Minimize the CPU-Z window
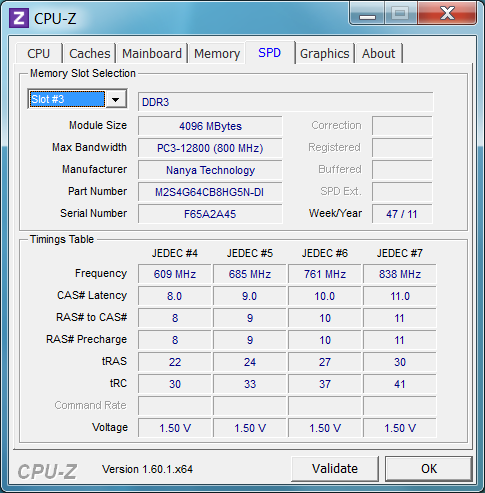This screenshot has width=485, height=493. click(x=367, y=13)
